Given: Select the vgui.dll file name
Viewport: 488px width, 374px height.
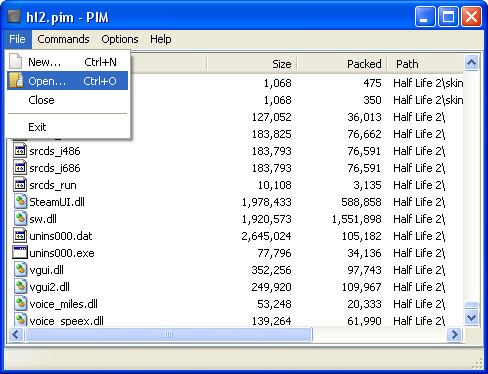Looking at the screenshot, I should pyautogui.click(x=46, y=270).
